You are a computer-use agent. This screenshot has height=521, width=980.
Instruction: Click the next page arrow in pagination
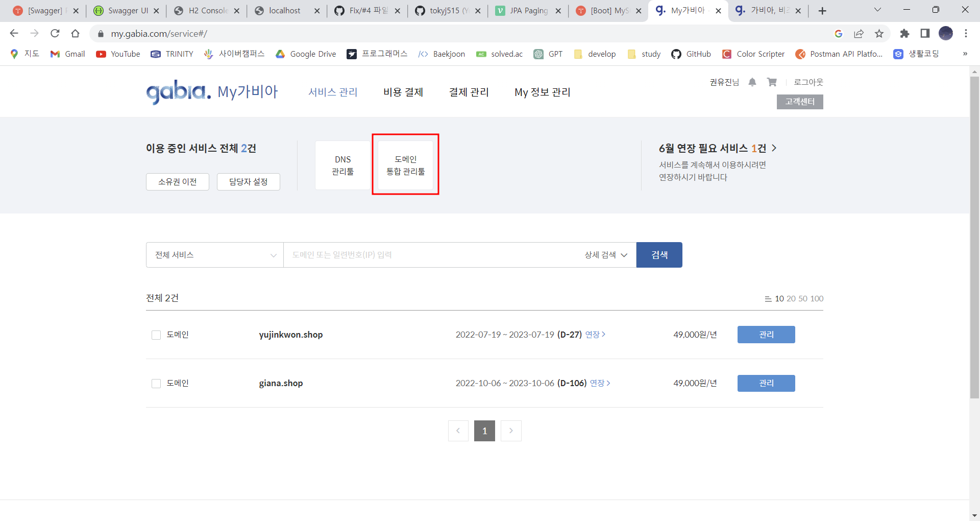pyautogui.click(x=511, y=431)
